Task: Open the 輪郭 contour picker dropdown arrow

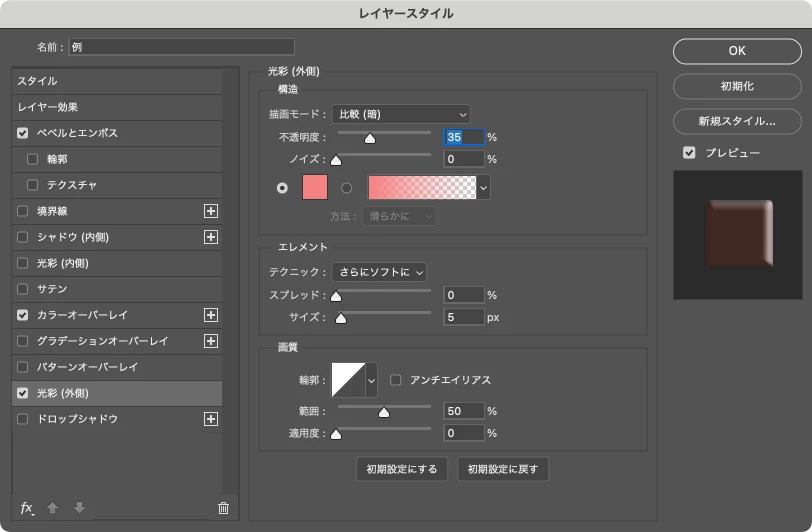Action: pos(371,380)
